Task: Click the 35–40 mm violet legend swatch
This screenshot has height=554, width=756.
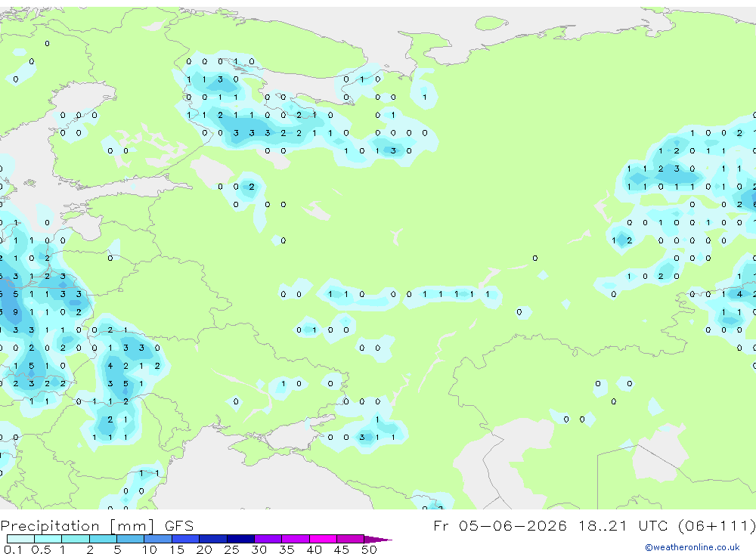Action: [x=295, y=539]
